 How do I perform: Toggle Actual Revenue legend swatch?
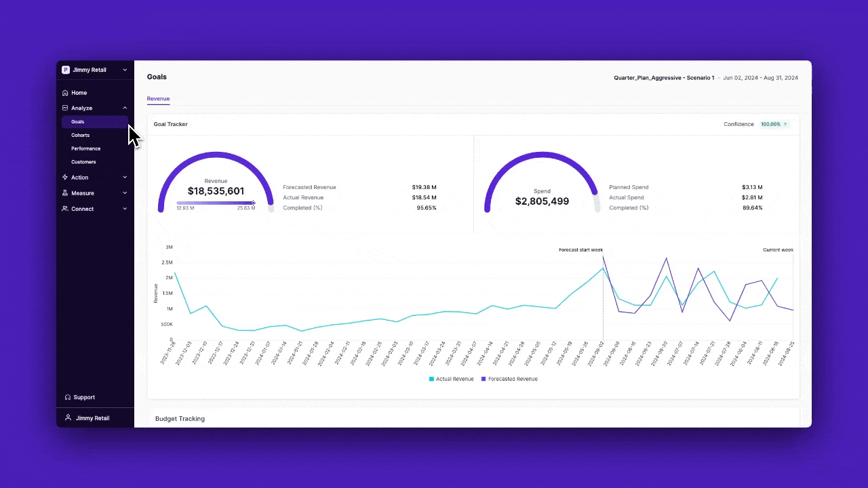(x=431, y=379)
